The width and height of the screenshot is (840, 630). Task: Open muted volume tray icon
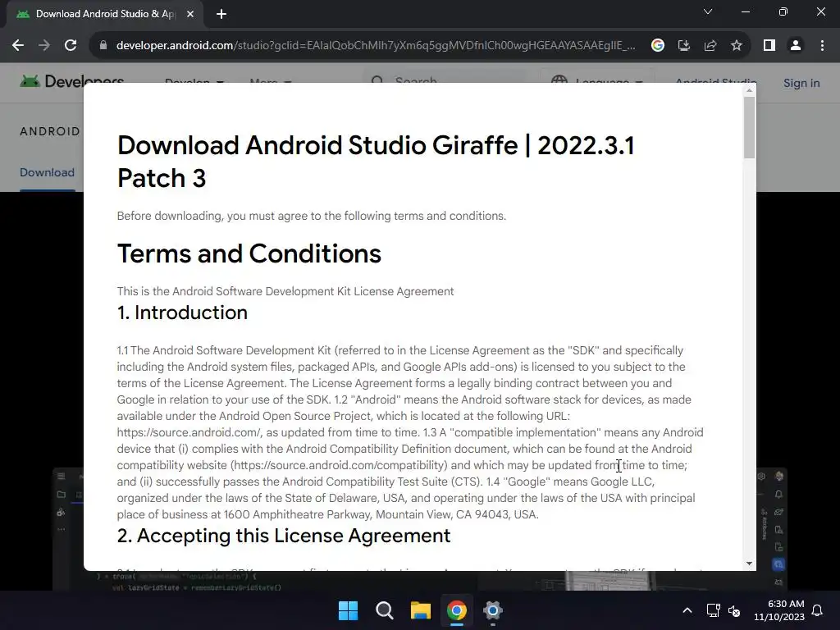point(734,610)
